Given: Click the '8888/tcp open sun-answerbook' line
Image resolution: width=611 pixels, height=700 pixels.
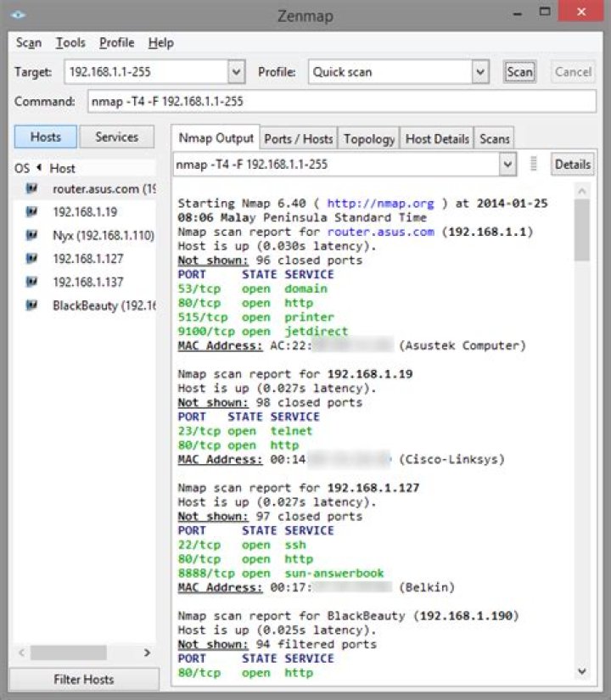Looking at the screenshot, I should [281, 573].
